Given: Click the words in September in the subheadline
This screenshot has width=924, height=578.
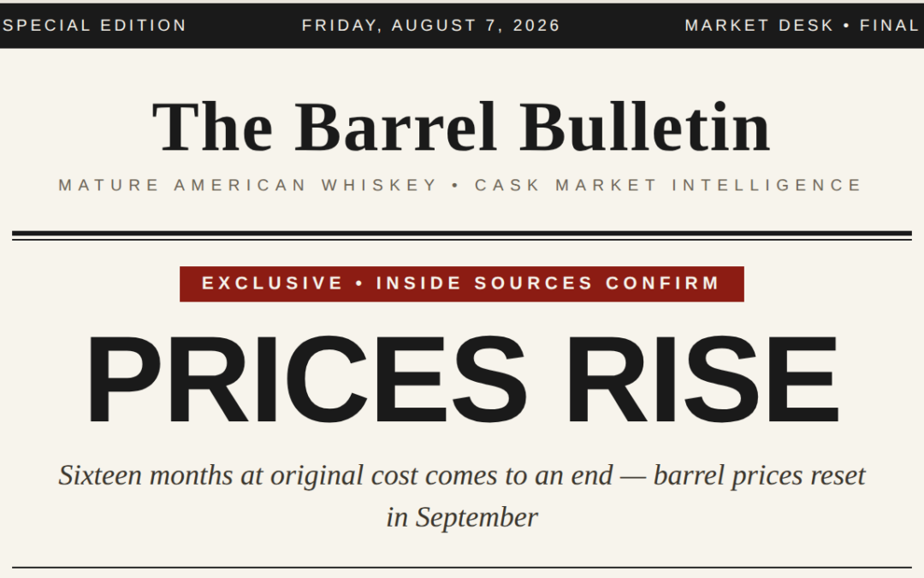Looking at the screenshot, I should point(461,517).
